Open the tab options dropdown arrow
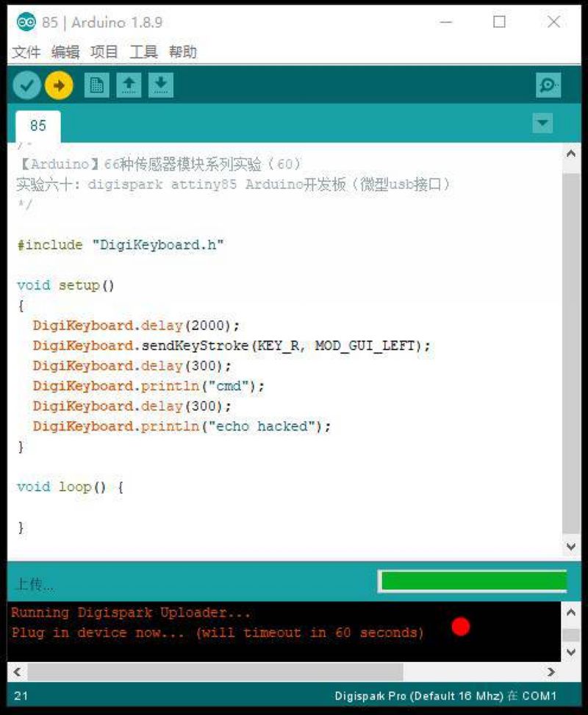This screenshot has height=715, width=588. [542, 123]
